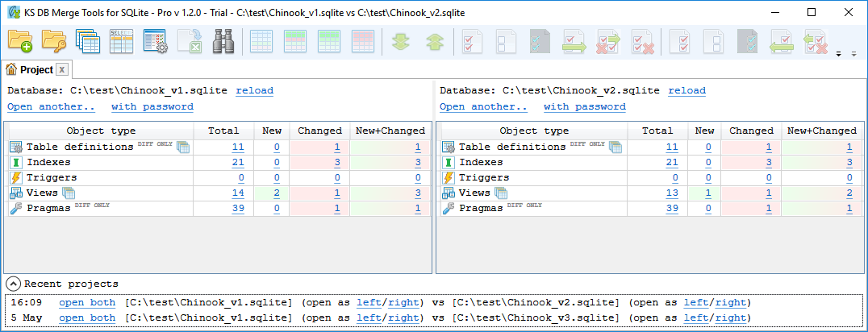Click the document with green left-arrow icon
Screen dimensions: 868x332
pos(781,42)
